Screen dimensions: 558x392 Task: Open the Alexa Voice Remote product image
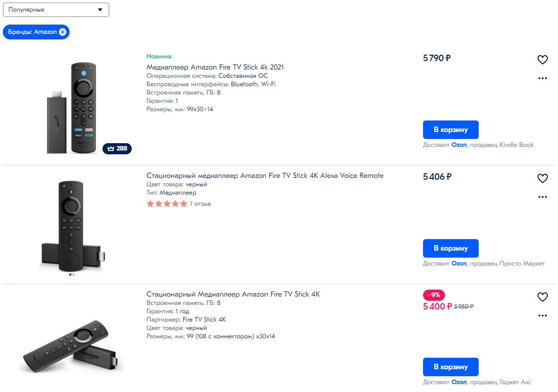(72, 225)
